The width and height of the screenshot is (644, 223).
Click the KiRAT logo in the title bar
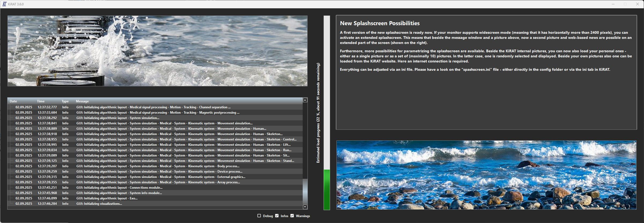(x=4, y=4)
